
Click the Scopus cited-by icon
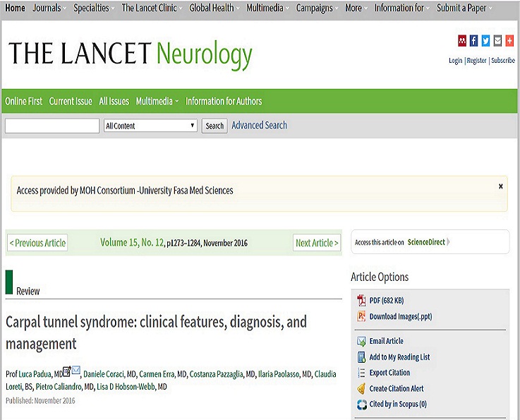[x=361, y=404]
